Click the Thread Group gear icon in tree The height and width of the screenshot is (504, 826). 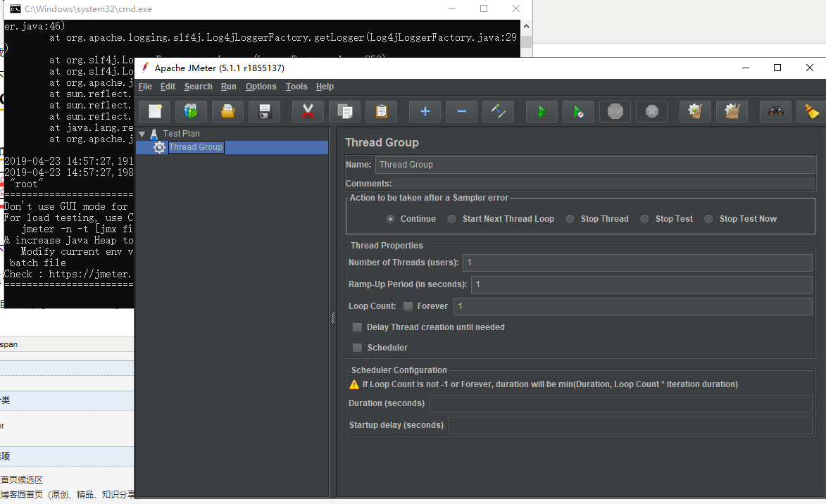159,147
